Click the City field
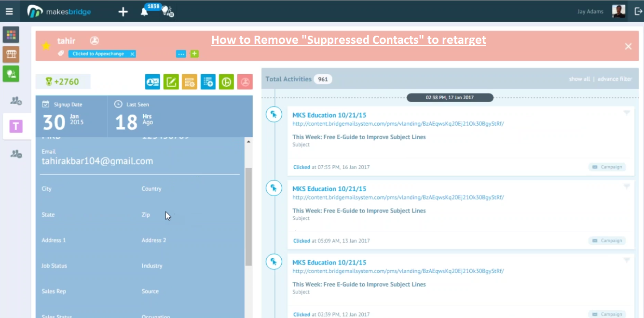This screenshot has height=318, width=644. [46, 189]
